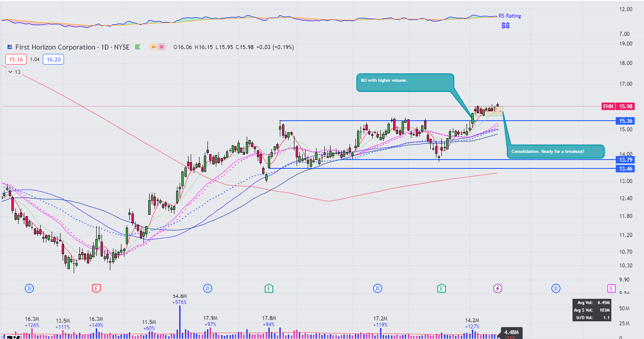Viewport: 644px width, 339px height.
Task: Click the 54.8M +576% volume spike label
Action: [x=180, y=299]
